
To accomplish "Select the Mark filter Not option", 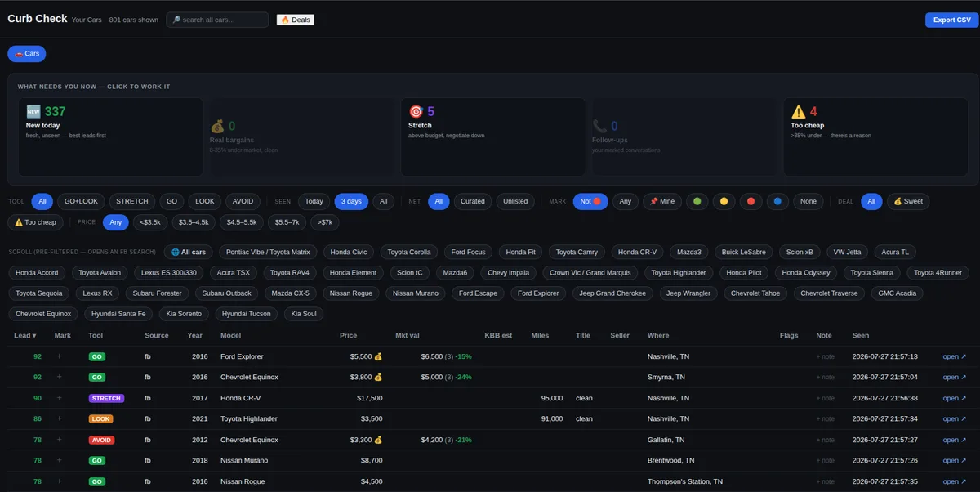I will 590,201.
